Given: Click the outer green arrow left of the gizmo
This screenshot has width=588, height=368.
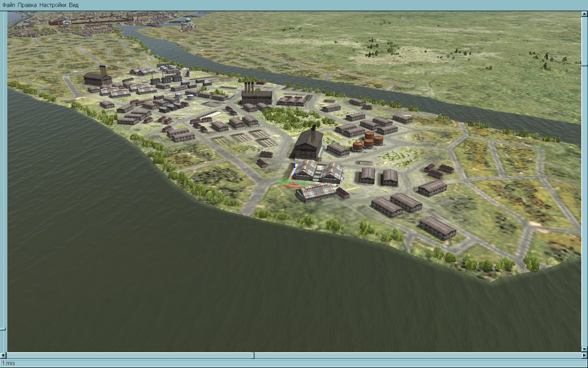Looking at the screenshot, I should coord(279,181).
